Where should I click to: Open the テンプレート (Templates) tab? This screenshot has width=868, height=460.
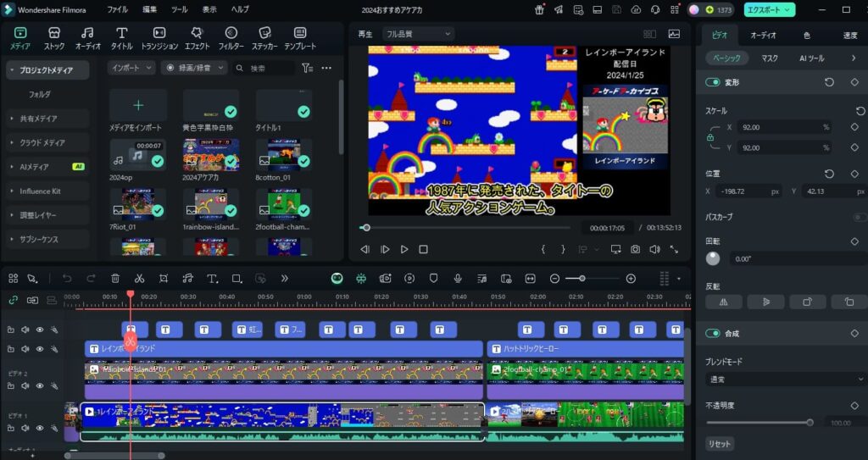coord(300,39)
